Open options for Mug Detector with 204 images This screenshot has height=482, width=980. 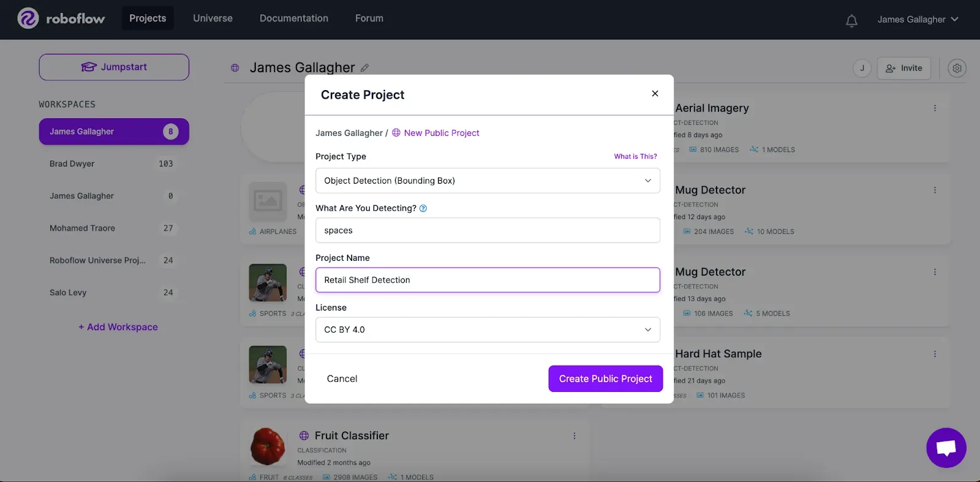[935, 190]
